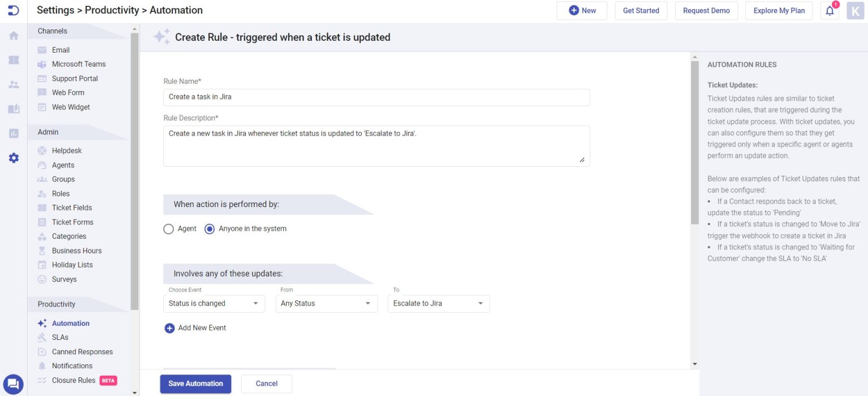This screenshot has width=868, height=396.
Task: Click the Settings gear icon
Action: (x=13, y=158)
